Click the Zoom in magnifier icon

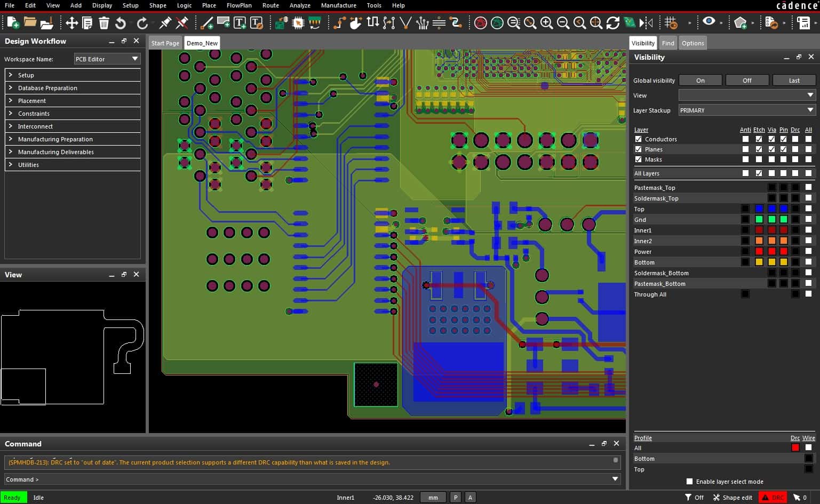546,22
